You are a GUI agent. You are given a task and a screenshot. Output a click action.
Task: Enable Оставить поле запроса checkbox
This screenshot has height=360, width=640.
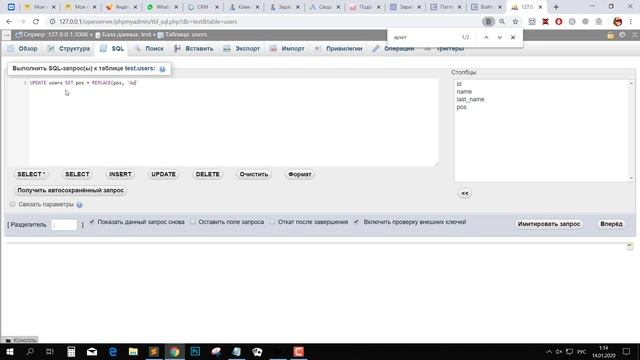pyautogui.click(x=193, y=222)
